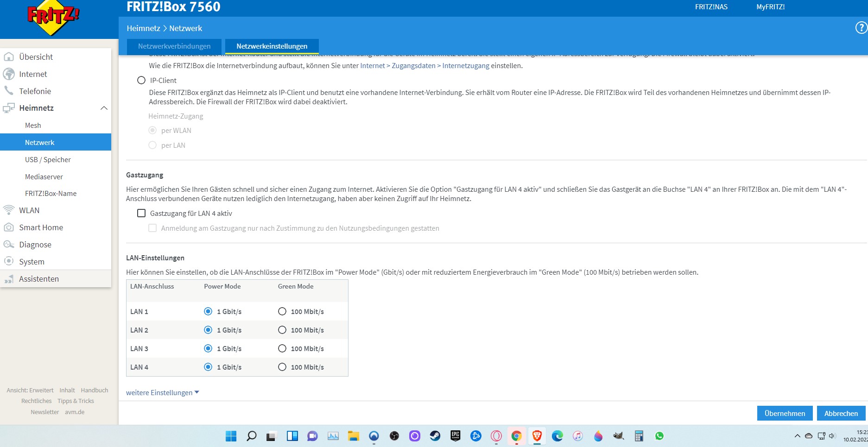Open File Explorer from taskbar

[x=354, y=436]
